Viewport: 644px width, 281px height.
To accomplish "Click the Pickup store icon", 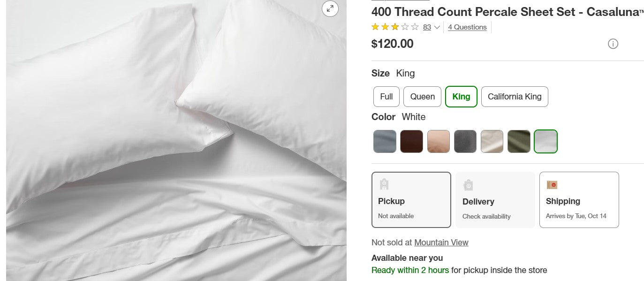I will tap(385, 184).
